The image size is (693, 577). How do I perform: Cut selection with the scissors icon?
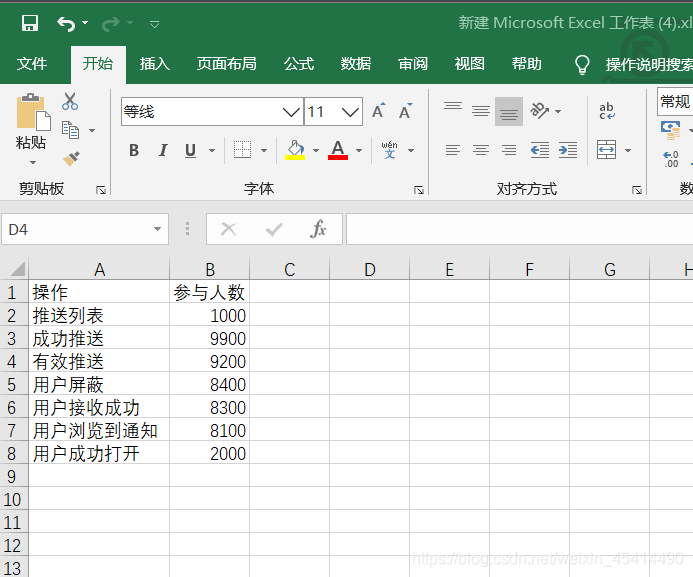70,101
